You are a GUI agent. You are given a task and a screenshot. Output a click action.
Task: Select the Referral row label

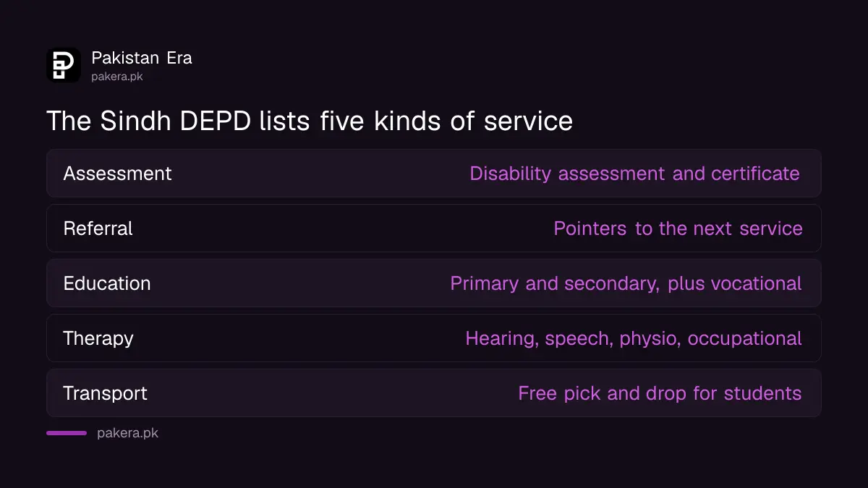tap(98, 228)
